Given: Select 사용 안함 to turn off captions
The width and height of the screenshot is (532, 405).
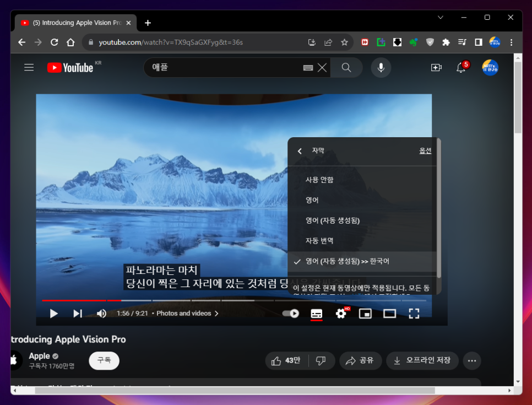Looking at the screenshot, I should 362,180.
